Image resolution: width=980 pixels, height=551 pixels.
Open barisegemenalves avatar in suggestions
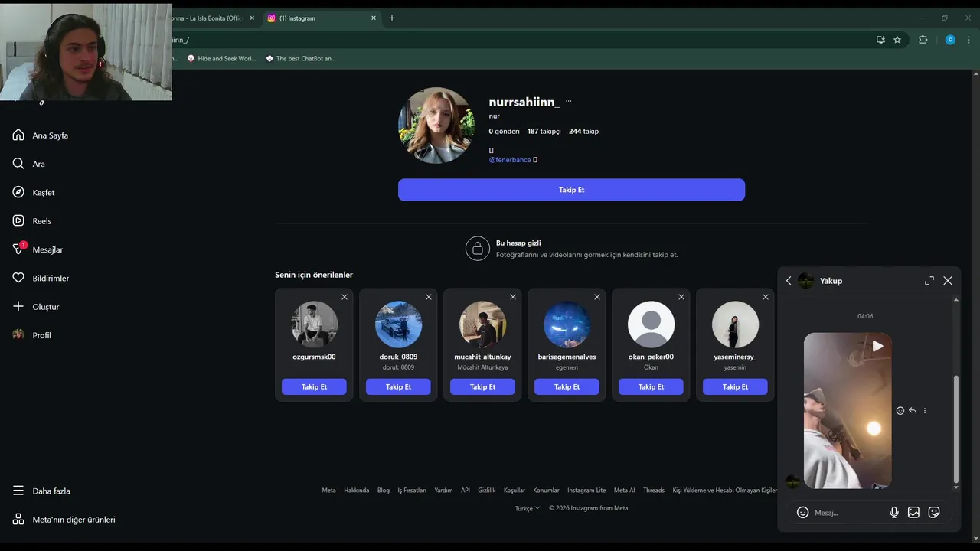click(x=567, y=324)
